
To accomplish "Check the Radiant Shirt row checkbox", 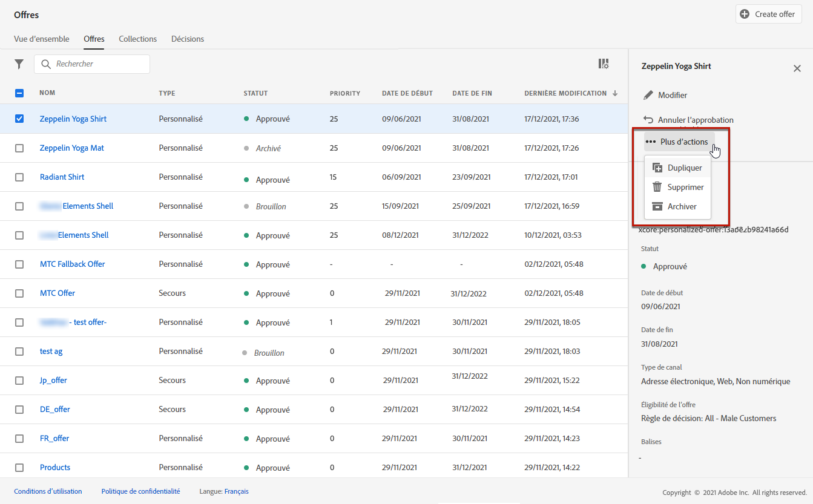I will [19, 177].
